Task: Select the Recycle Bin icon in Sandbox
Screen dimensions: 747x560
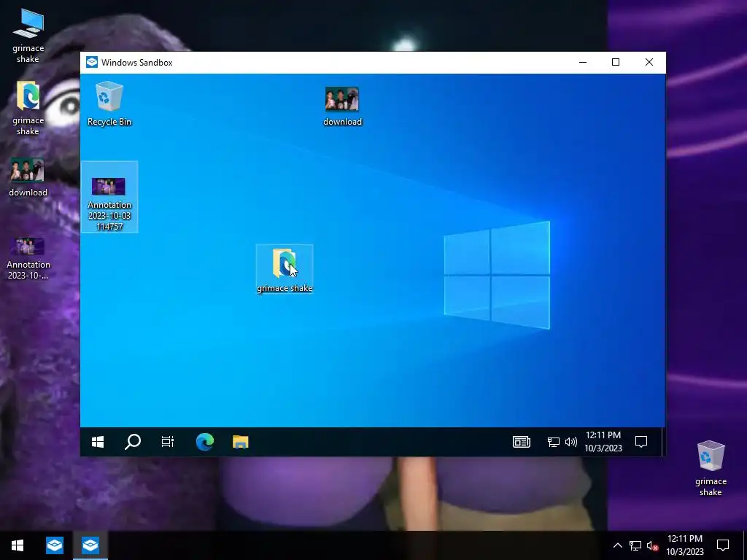Action: click(109, 104)
